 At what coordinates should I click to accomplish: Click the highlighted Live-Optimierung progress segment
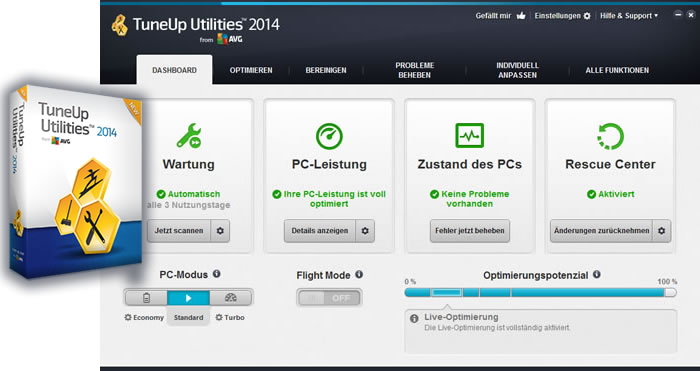(447, 292)
